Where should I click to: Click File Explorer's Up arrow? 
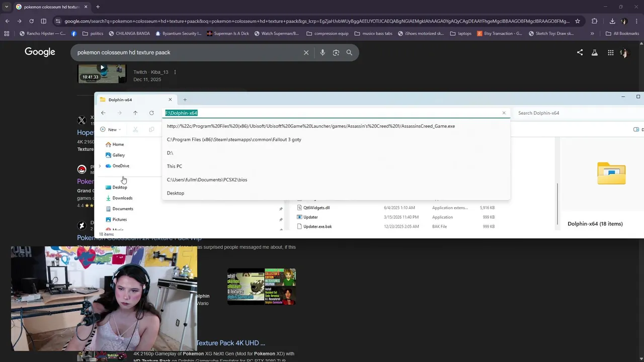(x=135, y=113)
